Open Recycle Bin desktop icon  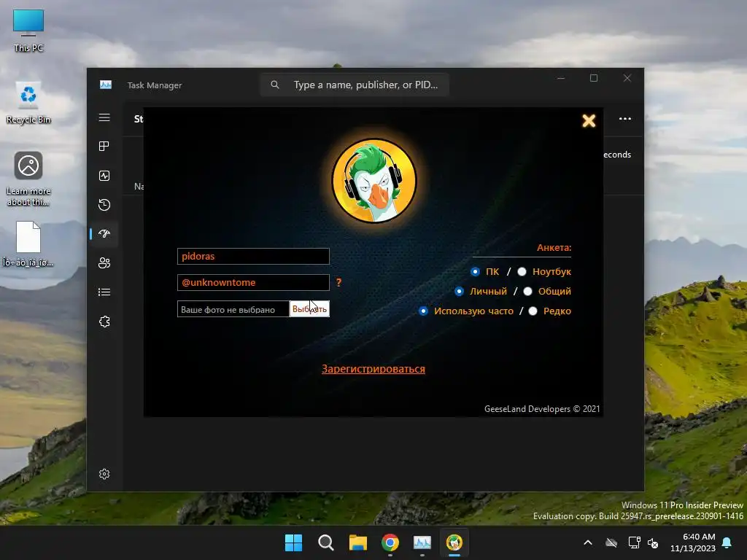[x=28, y=102]
